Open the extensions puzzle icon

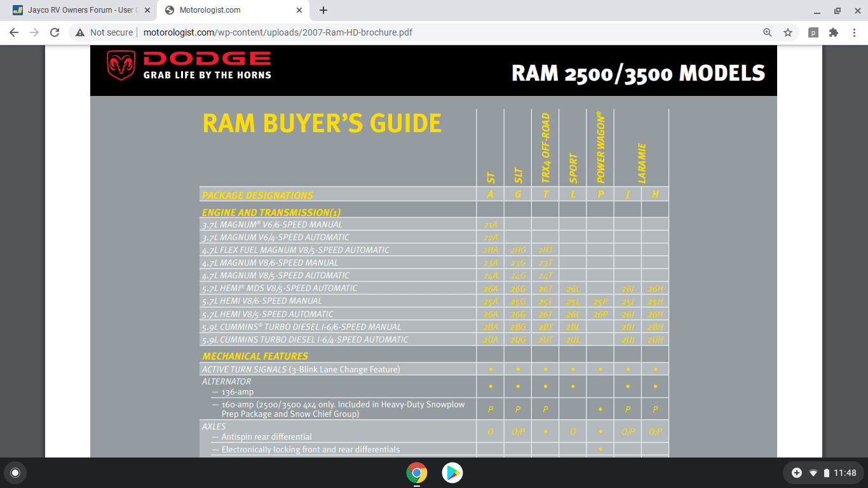coord(834,32)
